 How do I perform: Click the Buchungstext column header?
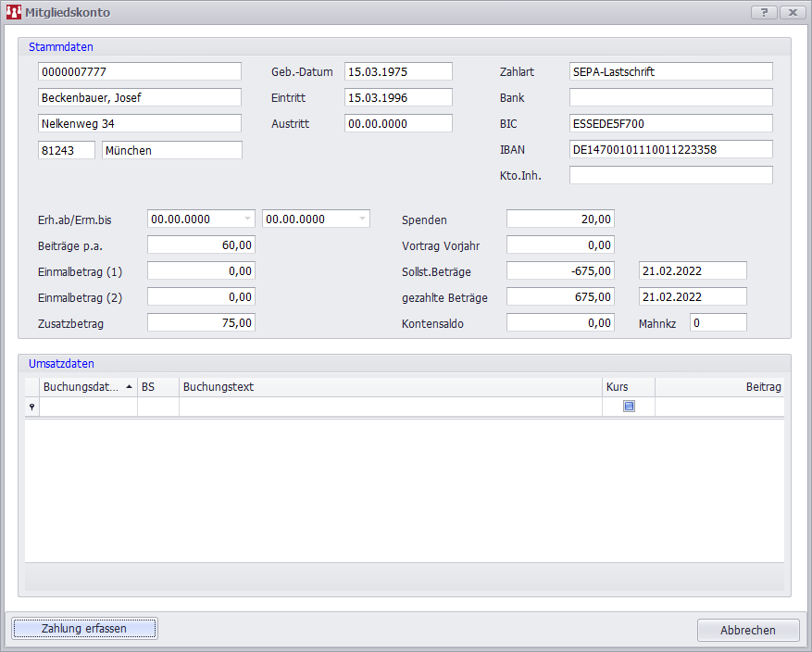coord(389,387)
